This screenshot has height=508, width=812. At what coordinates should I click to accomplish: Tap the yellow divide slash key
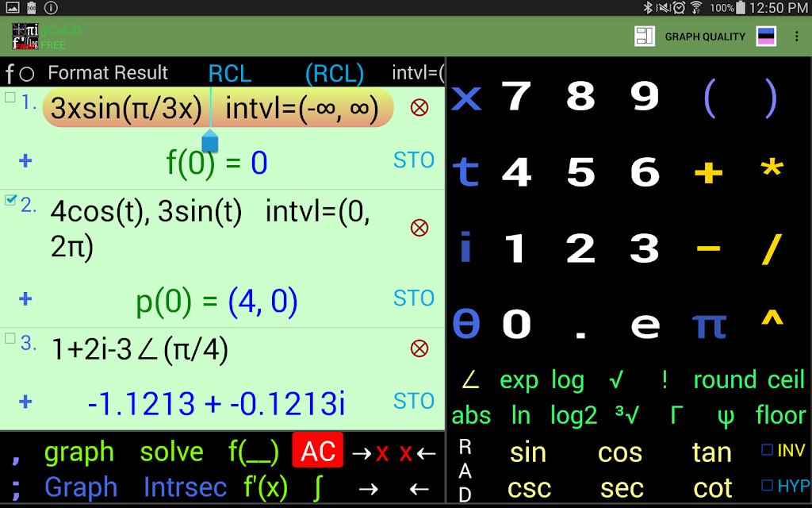[x=772, y=248]
